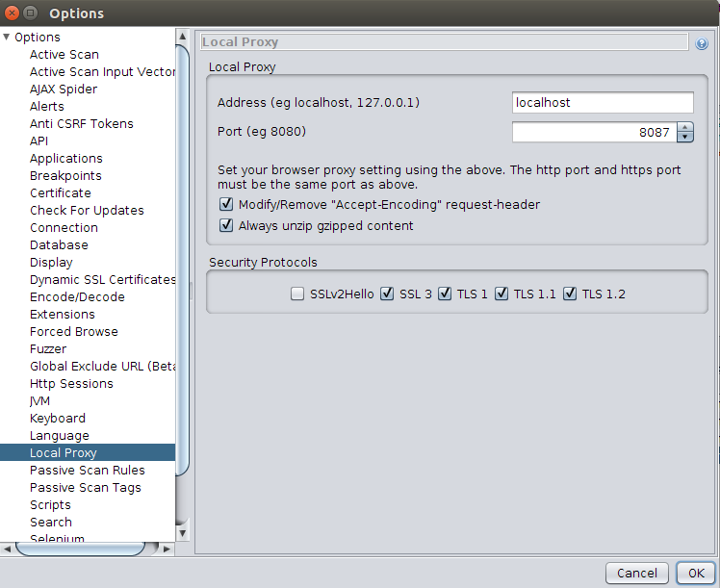Dismiss the dialog with Cancel
Screen dimensions: 720x588
click(x=637, y=573)
